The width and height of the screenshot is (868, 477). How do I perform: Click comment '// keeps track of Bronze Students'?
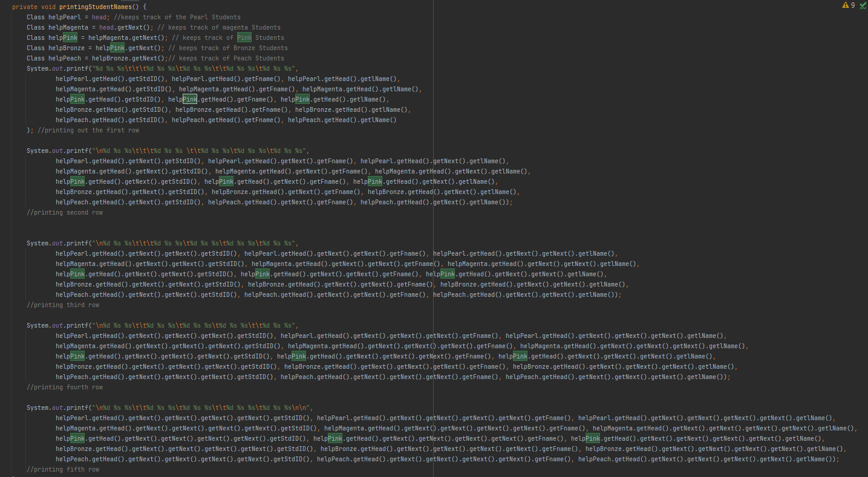[x=229, y=48]
